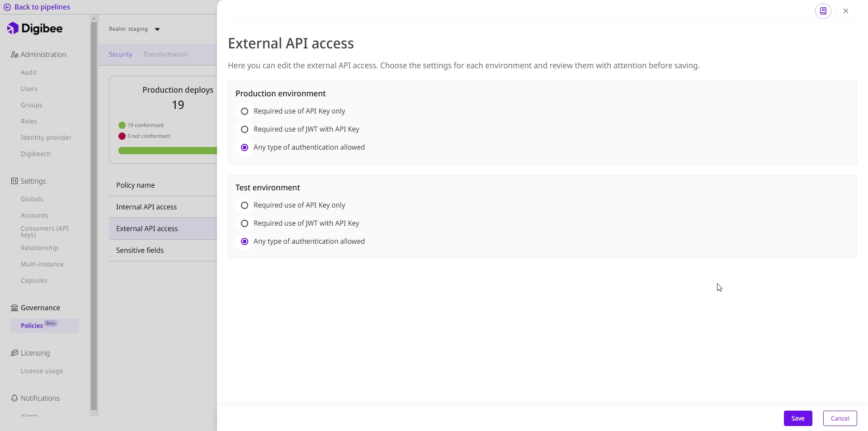This screenshot has height=431, width=868.
Task: Select Test 'Required use of API Key only'
Action: click(245, 205)
